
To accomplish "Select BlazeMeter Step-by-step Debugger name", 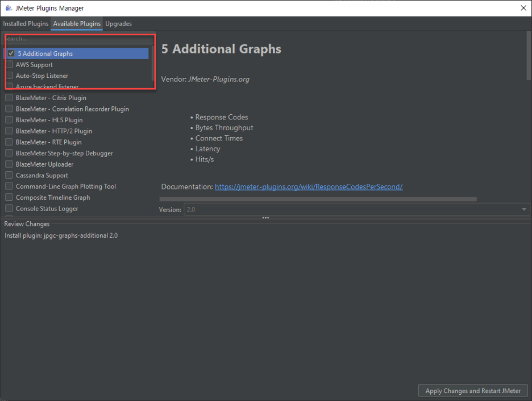I will pos(64,153).
